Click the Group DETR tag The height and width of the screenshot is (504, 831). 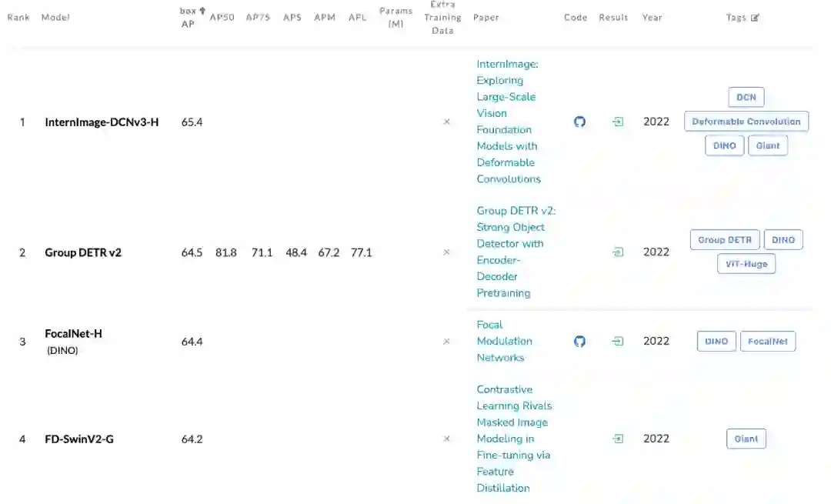[725, 240]
